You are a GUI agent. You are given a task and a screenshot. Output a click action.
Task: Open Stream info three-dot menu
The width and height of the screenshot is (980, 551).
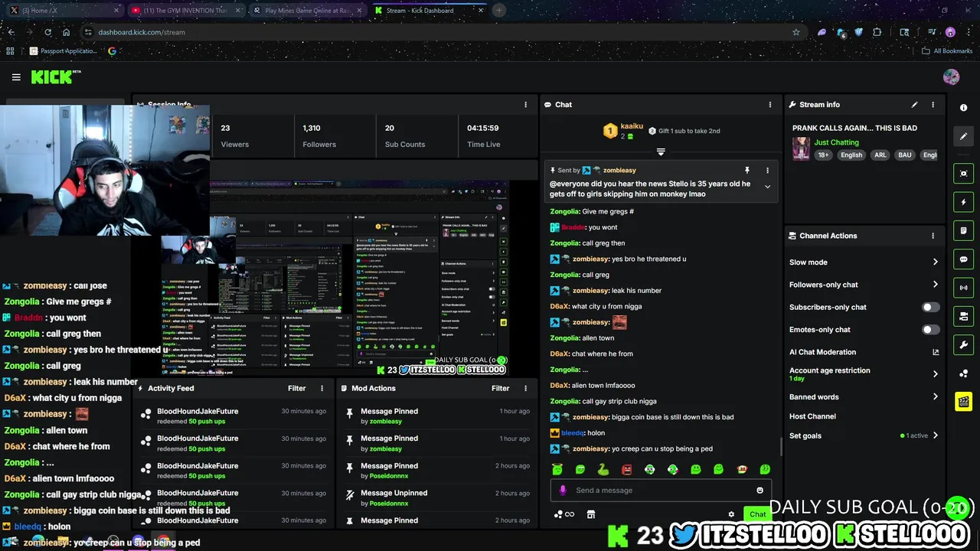click(933, 105)
